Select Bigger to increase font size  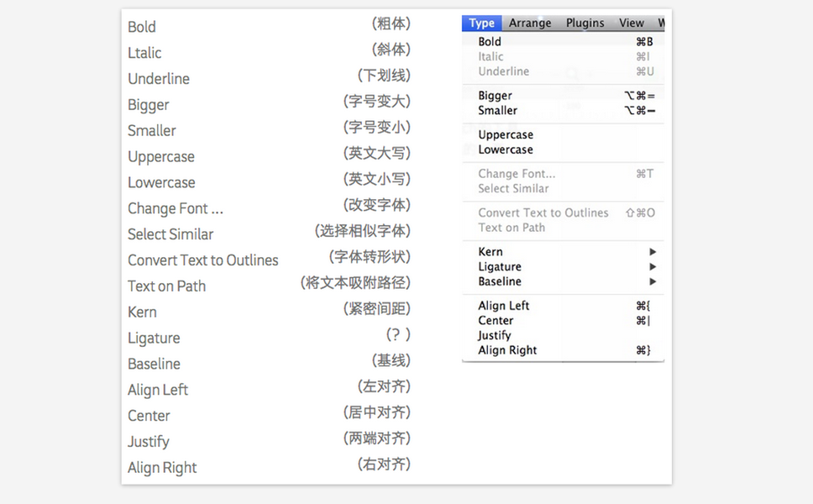coord(495,96)
